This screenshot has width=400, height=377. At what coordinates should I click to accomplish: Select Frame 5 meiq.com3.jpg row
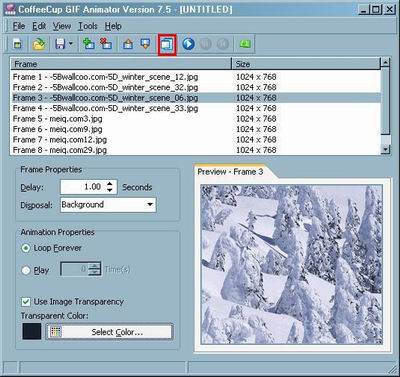point(195,119)
